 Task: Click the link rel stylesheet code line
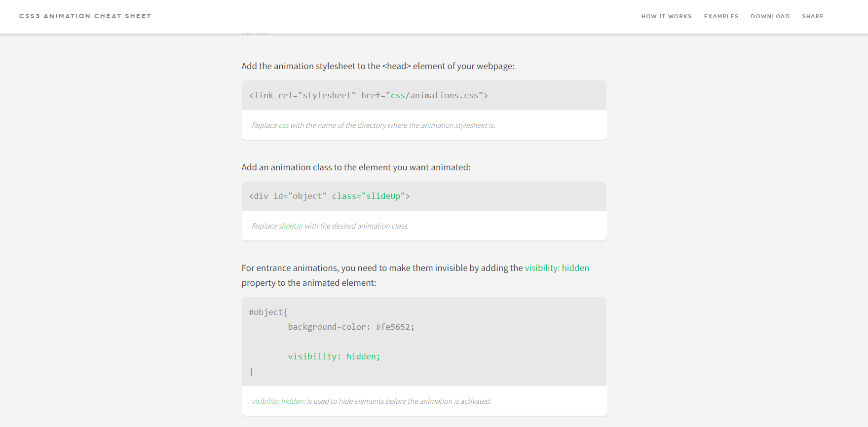tap(368, 95)
